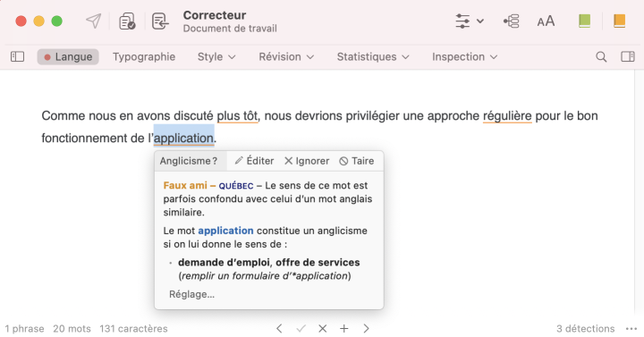Click Taire to silence this detection
644x337 pixels.
[357, 161]
